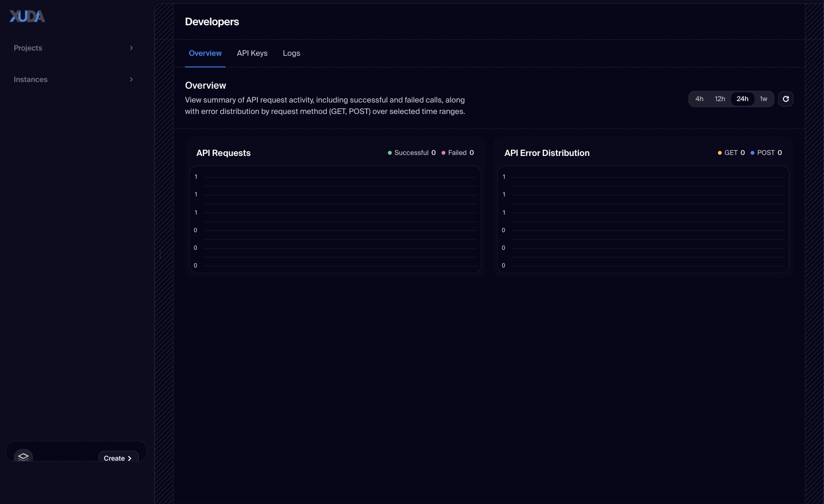824x504 pixels.
Task: Select the 24h time range
Action: [x=742, y=99]
